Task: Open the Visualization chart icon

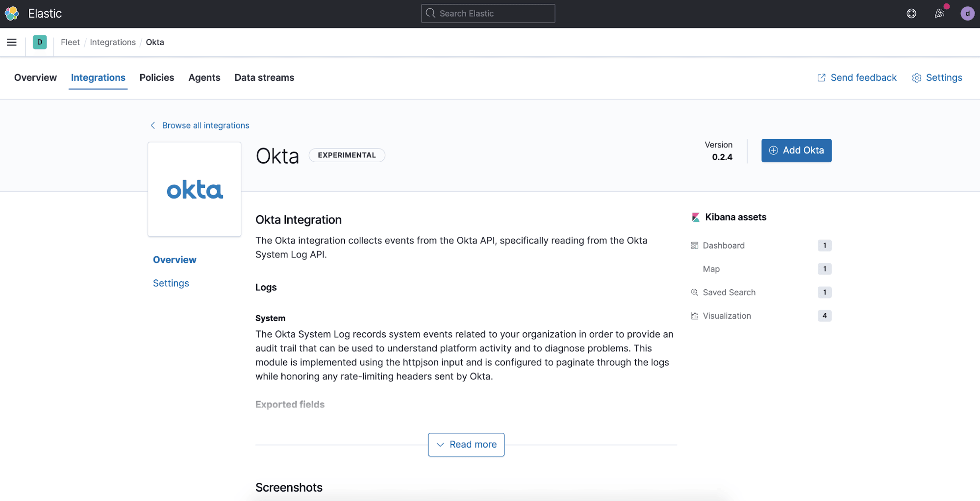Action: click(x=694, y=316)
